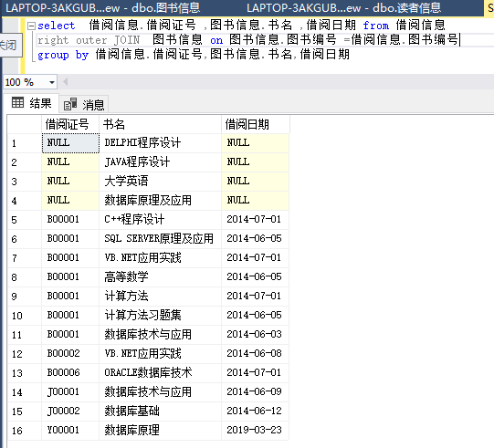Select VB.NET应用实践 cell in row 7
Viewport: 494px width, 448px height.
click(161, 258)
